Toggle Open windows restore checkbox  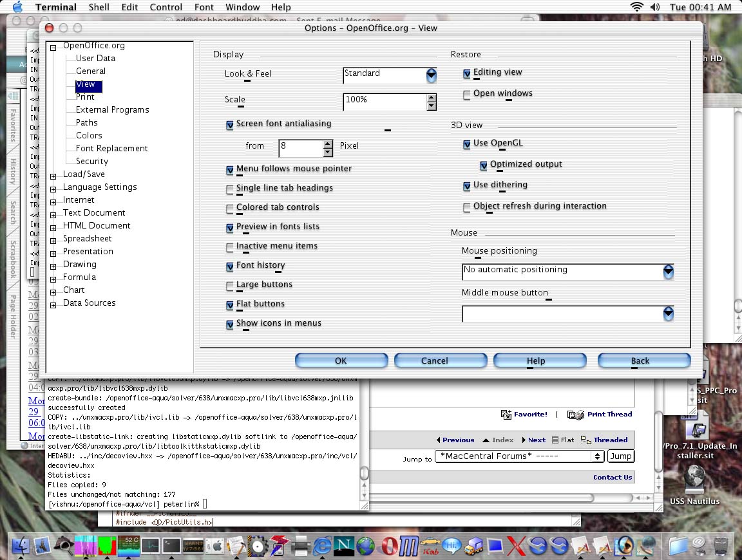pos(467,95)
